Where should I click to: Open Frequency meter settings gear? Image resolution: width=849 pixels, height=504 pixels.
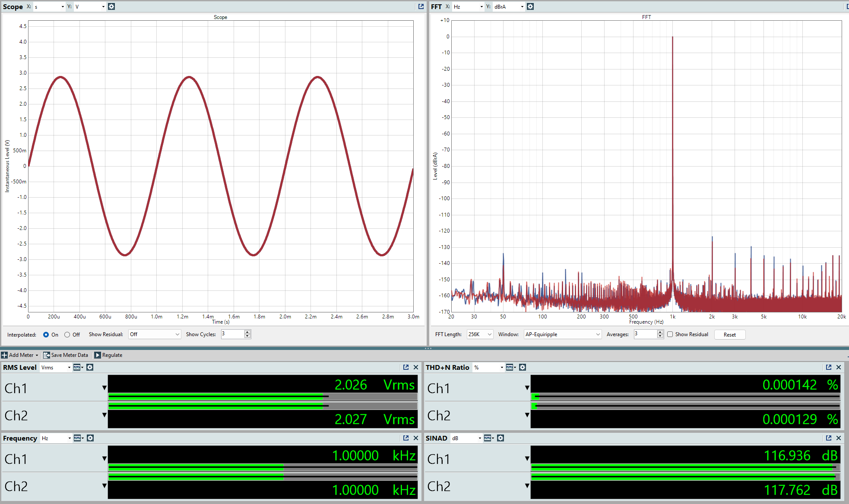(90, 438)
